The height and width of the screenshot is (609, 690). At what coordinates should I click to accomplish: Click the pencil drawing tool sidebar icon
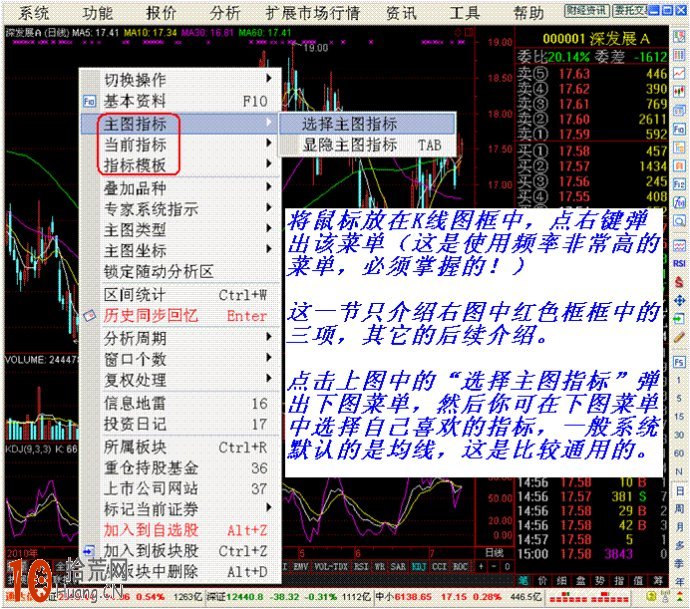click(x=679, y=337)
